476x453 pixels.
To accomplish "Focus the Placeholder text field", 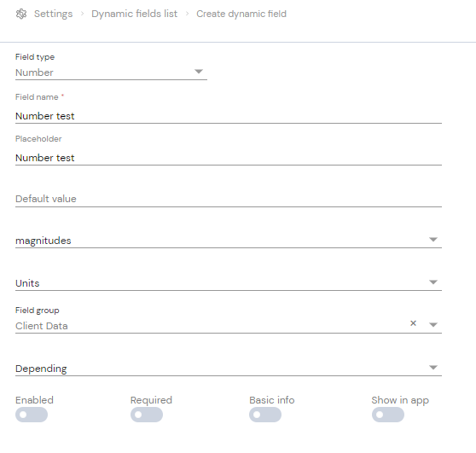I will 229,158.
